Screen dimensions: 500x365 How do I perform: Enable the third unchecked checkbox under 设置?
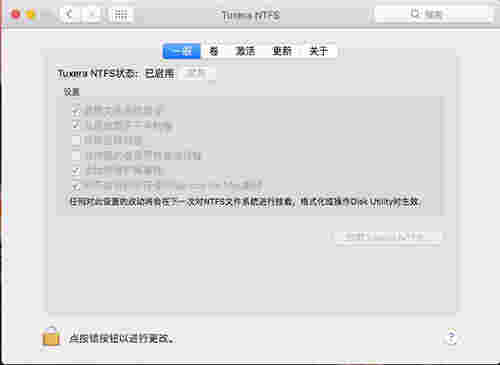[76, 140]
